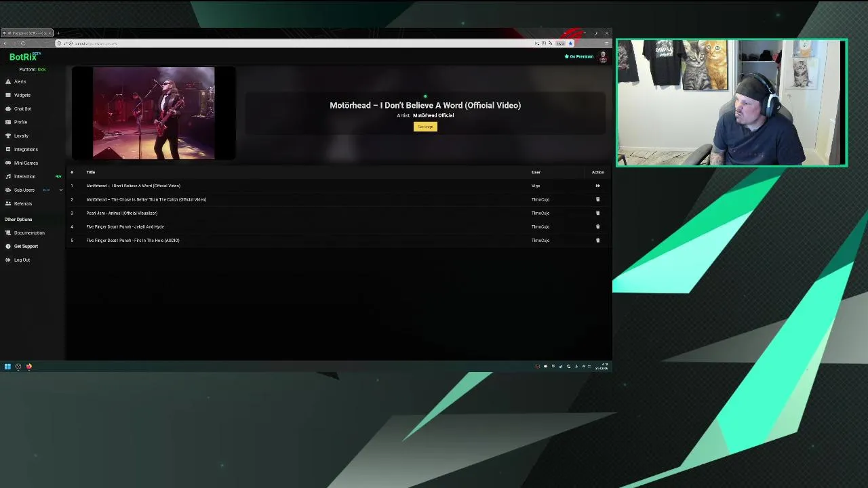Click TimoCujo in the Pearl Jam row

click(540, 213)
